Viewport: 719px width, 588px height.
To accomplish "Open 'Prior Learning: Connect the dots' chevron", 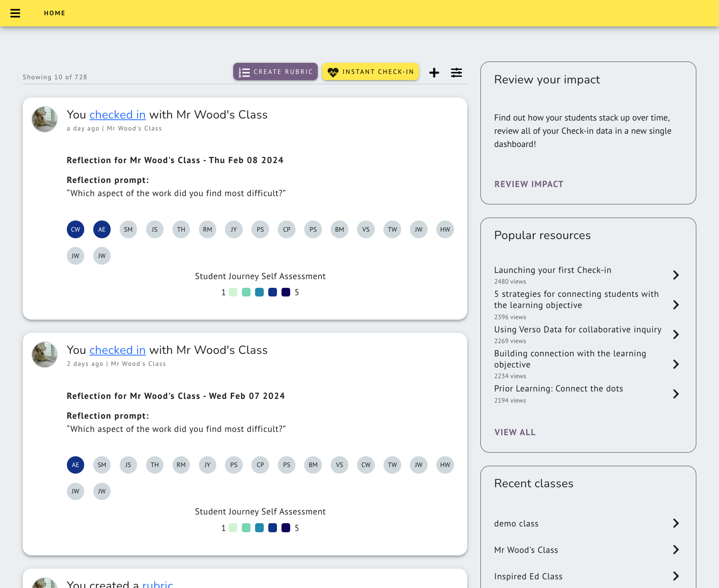I will point(676,394).
